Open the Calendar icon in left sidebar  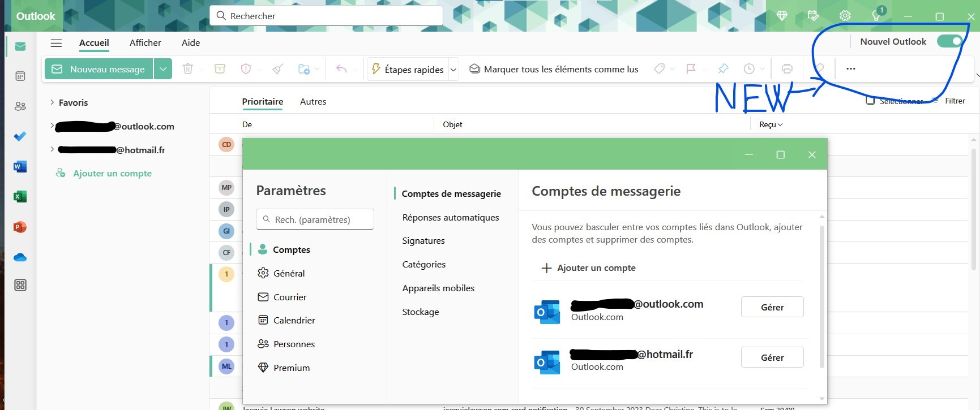(20, 76)
